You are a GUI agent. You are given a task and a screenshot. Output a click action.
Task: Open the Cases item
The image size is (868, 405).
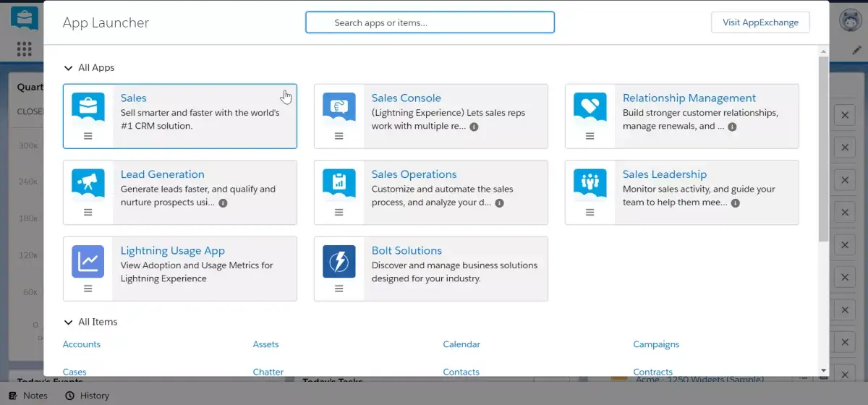(75, 372)
